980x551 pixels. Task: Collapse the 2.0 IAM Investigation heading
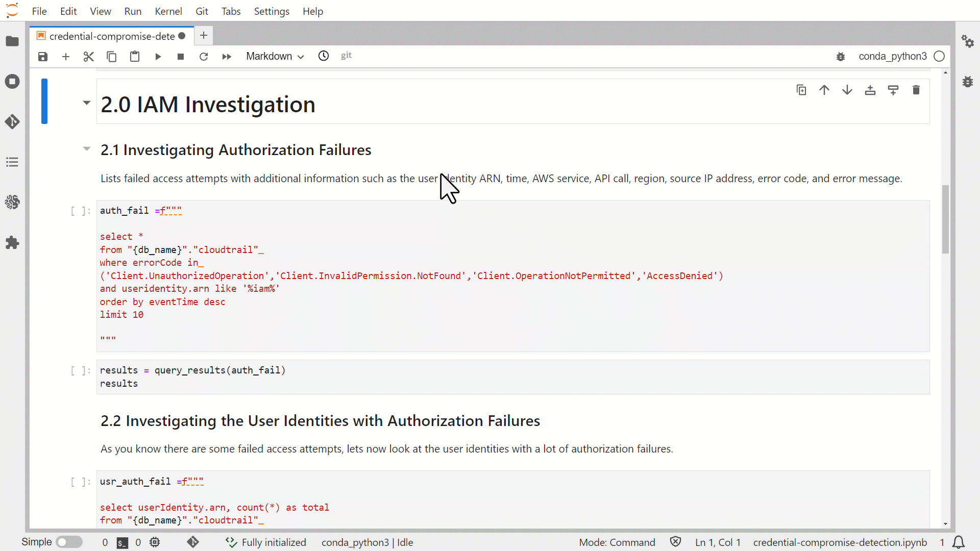[x=86, y=103]
